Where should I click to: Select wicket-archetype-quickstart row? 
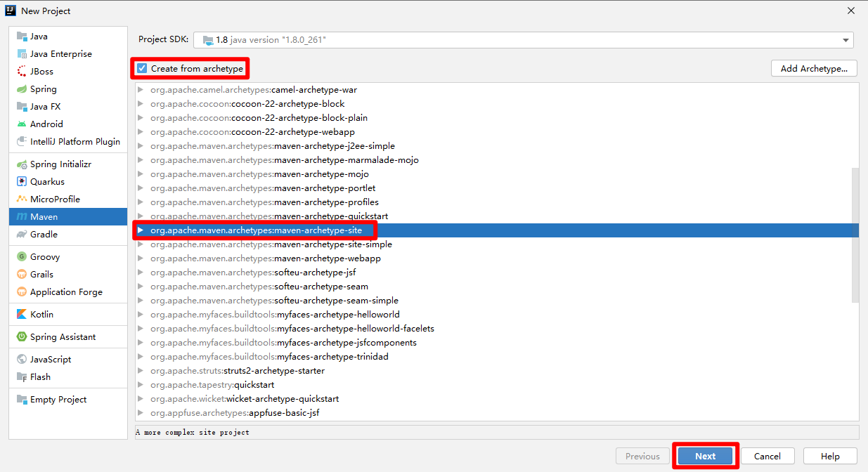tap(493, 399)
